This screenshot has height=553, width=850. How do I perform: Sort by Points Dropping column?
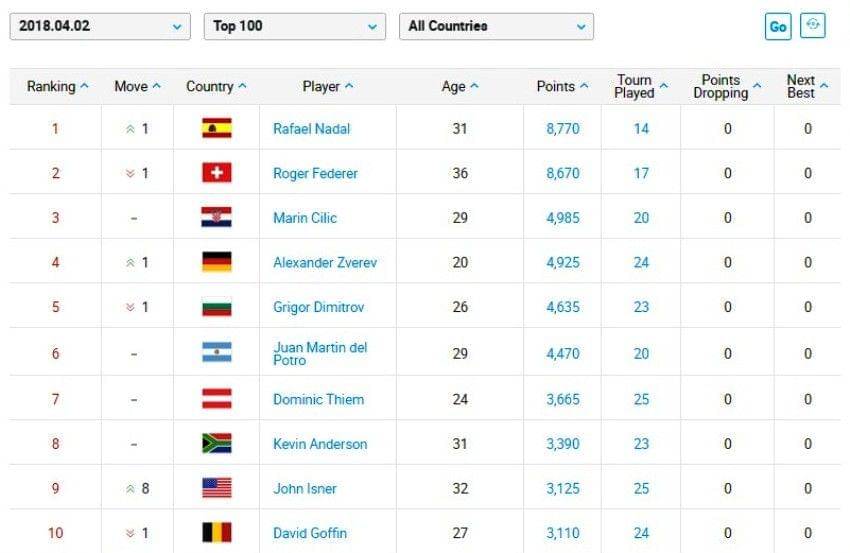point(727,87)
